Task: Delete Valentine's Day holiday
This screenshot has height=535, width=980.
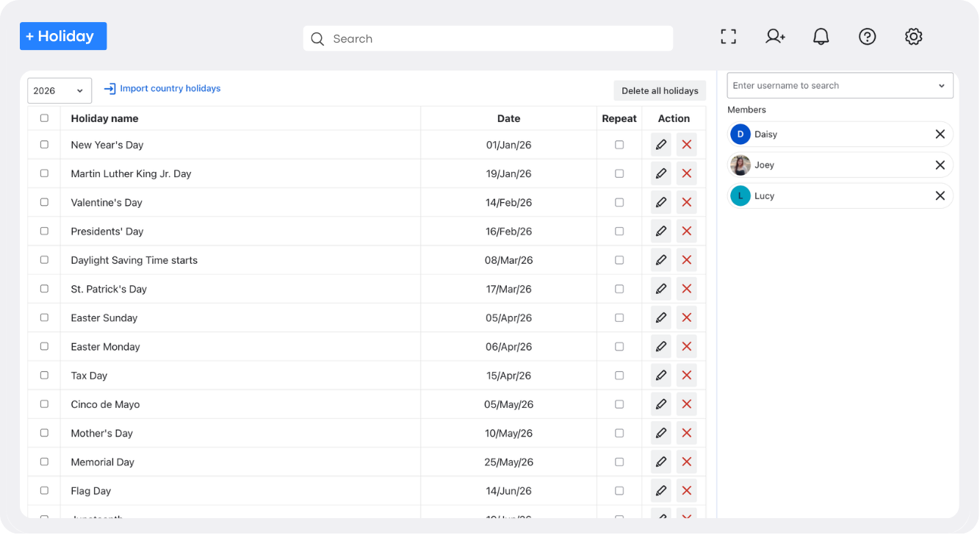Action: [687, 202]
